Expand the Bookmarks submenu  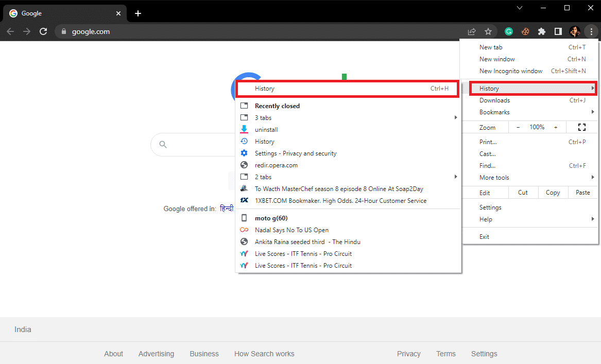(x=530, y=112)
